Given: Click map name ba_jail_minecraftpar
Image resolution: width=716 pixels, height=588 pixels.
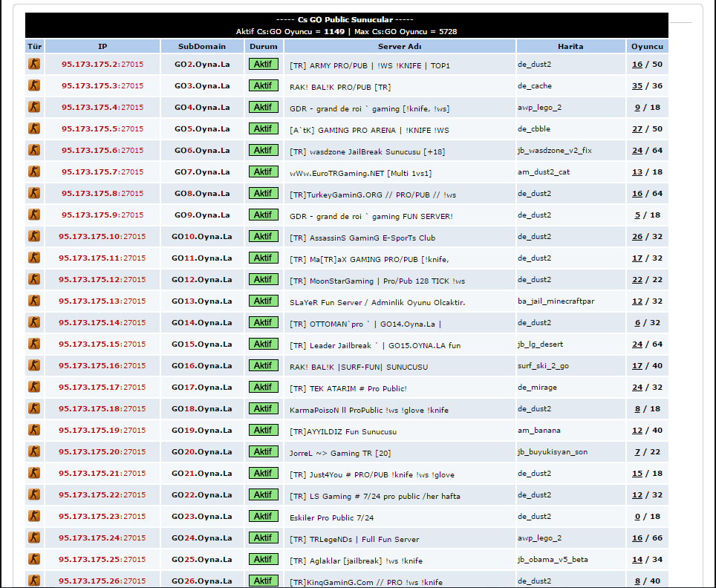Looking at the screenshot, I should coord(556,301).
